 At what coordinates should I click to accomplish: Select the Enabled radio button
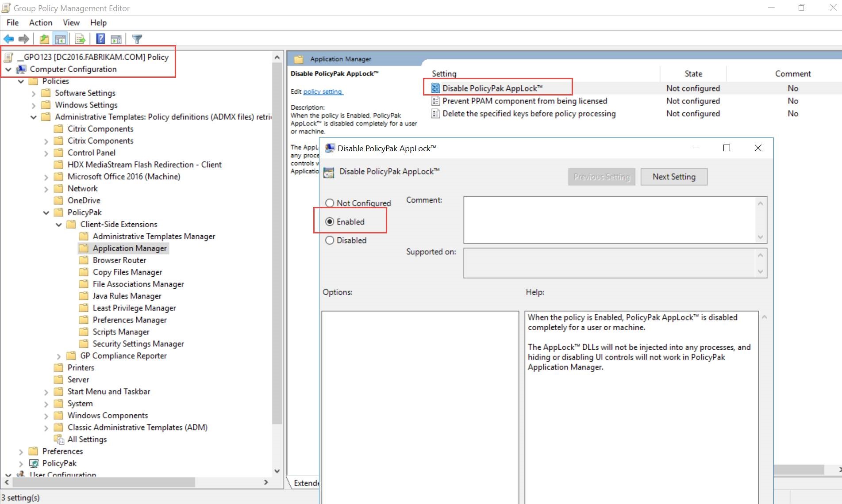coord(330,222)
